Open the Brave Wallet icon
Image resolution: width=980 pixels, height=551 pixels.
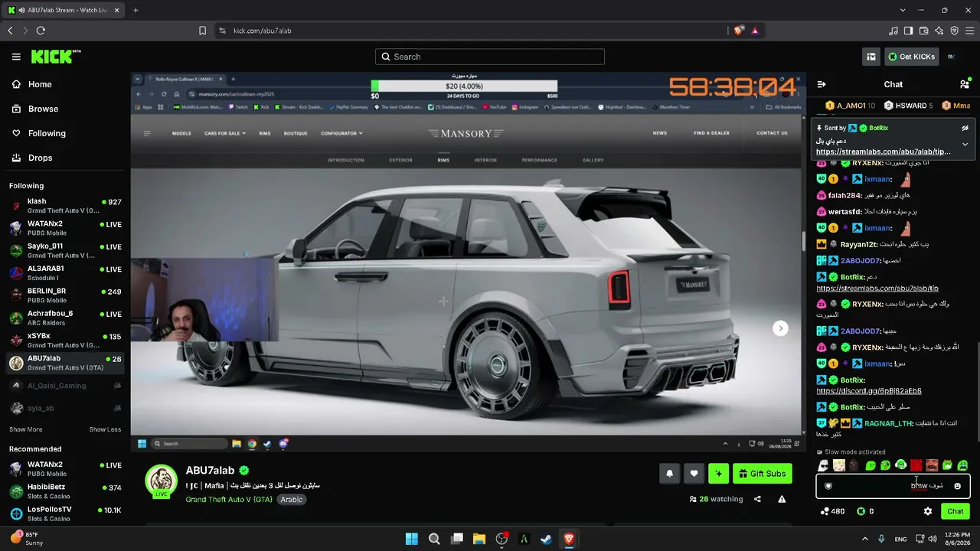(x=924, y=31)
